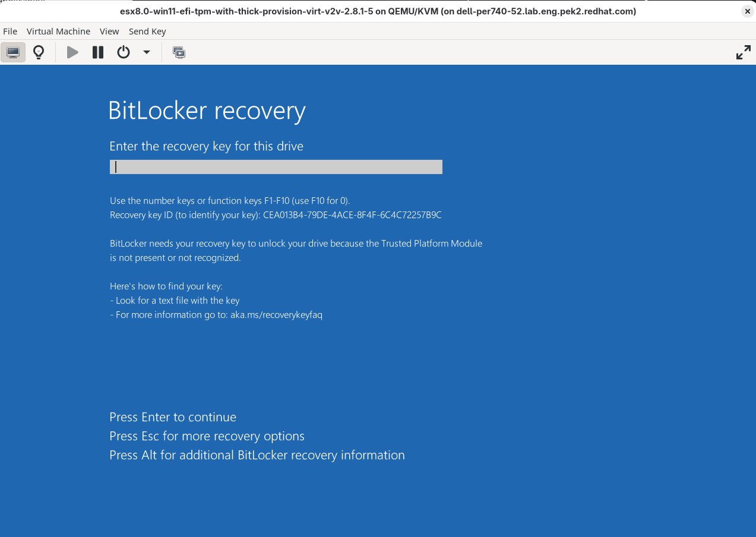Click the aka.ms/recoverykeyfaq address text
This screenshot has height=537, width=756.
tap(276, 315)
